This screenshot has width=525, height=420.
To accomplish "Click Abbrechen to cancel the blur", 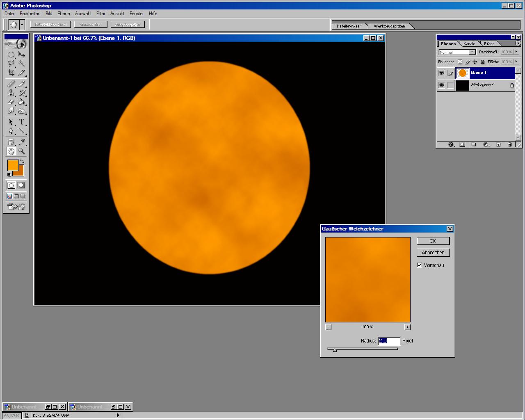I will 433,253.
